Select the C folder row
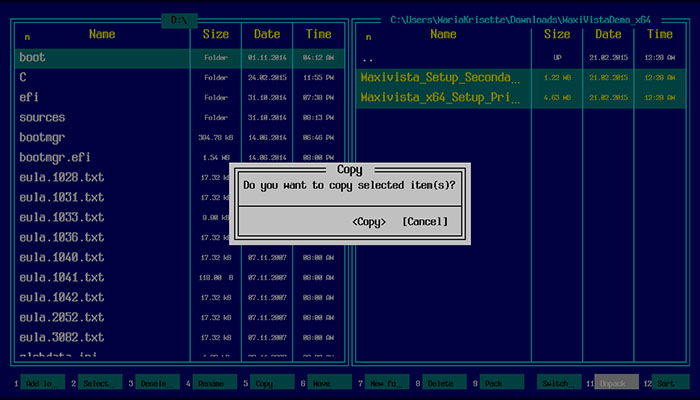 [179, 77]
